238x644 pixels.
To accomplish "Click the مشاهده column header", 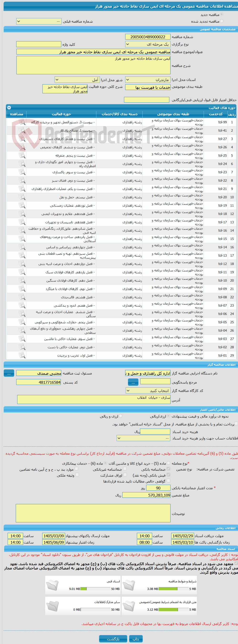I will pos(16,114).
